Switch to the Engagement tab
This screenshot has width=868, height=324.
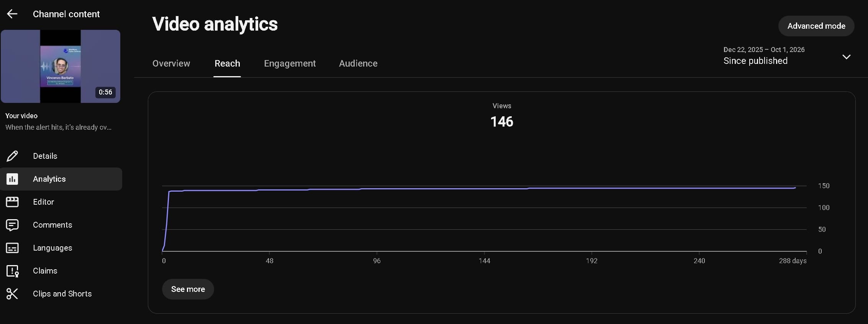(x=290, y=63)
